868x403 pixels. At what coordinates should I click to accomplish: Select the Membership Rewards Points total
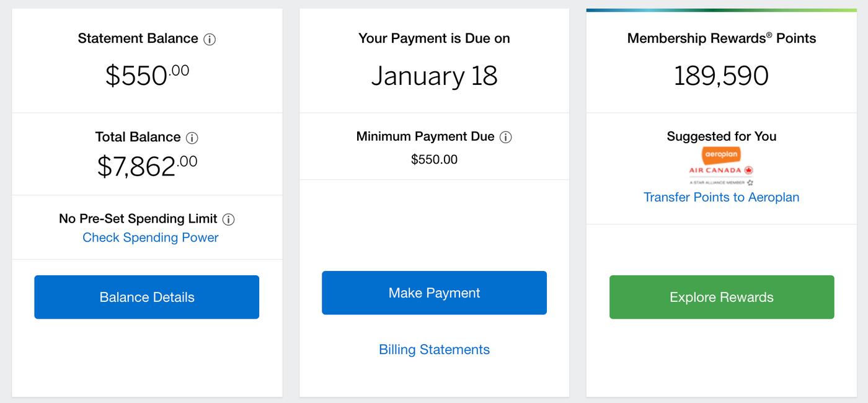[x=721, y=75]
